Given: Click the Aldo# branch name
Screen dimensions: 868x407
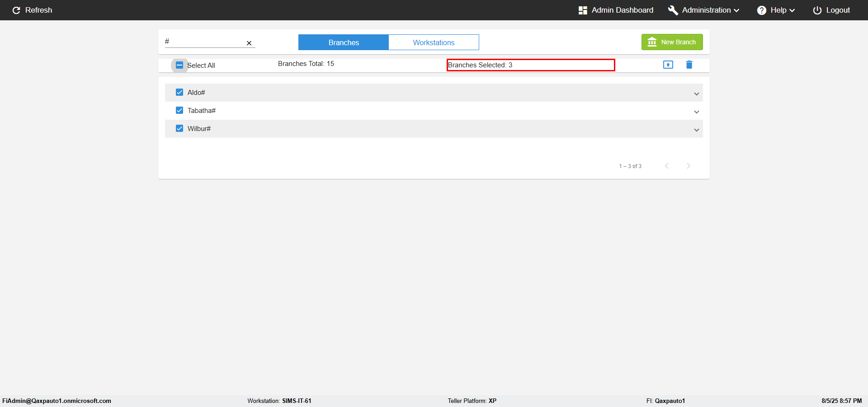Looking at the screenshot, I should [x=196, y=93].
